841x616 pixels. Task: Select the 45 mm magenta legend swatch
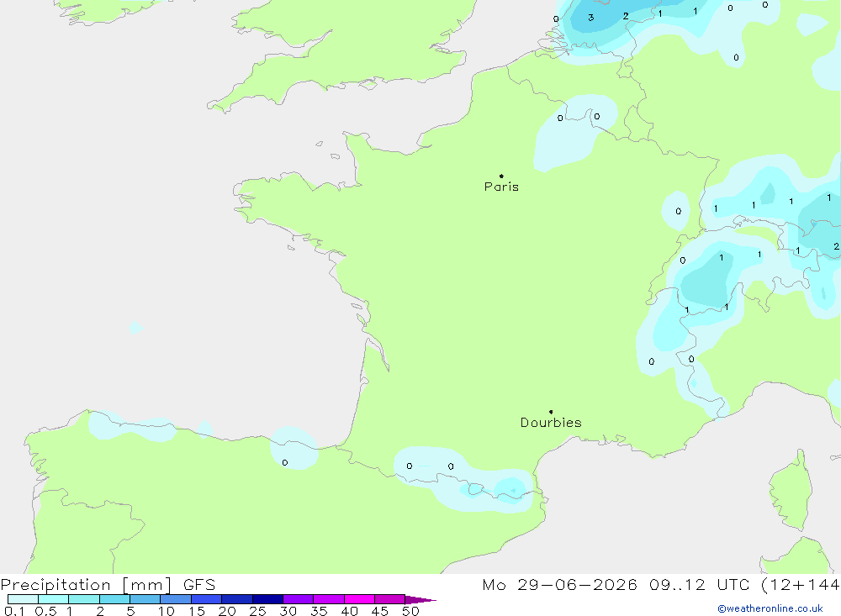click(389, 599)
